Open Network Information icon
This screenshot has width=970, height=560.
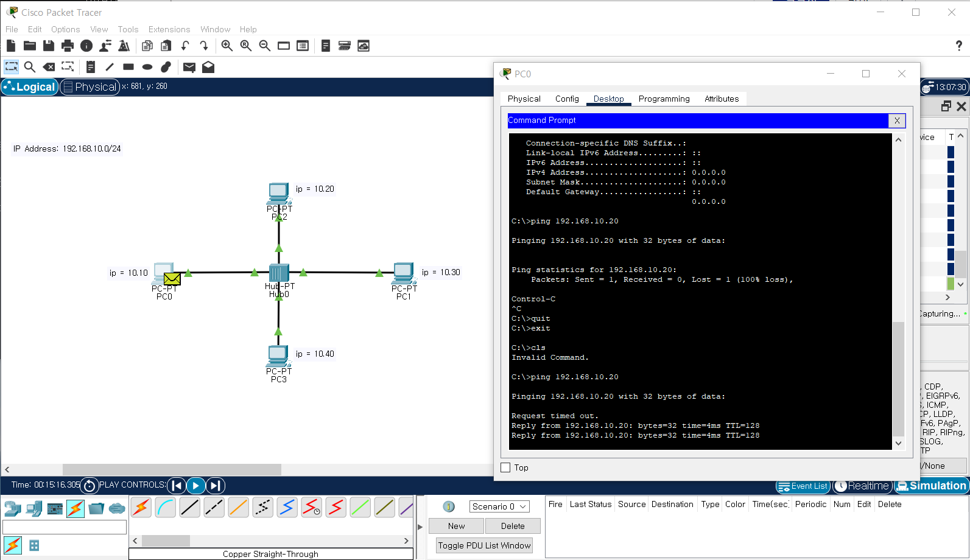(86, 46)
